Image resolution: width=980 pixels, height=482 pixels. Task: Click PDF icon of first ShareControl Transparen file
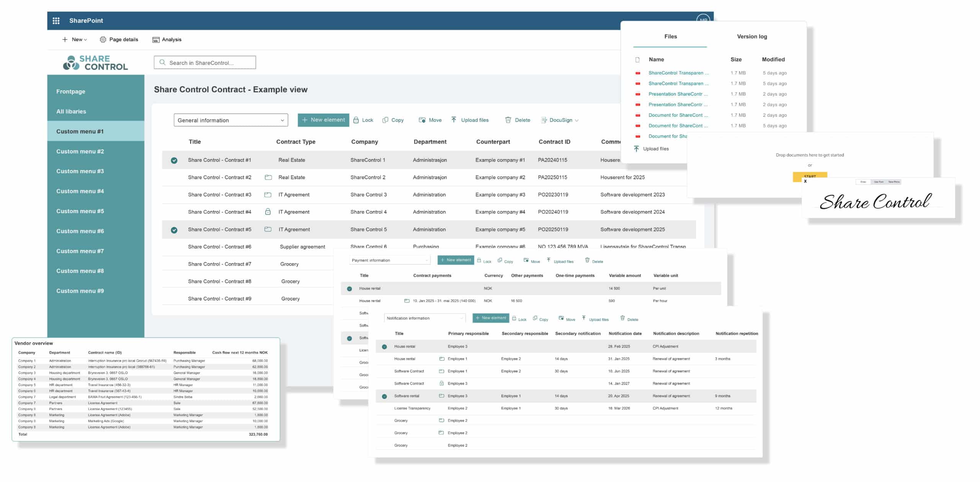tap(638, 73)
